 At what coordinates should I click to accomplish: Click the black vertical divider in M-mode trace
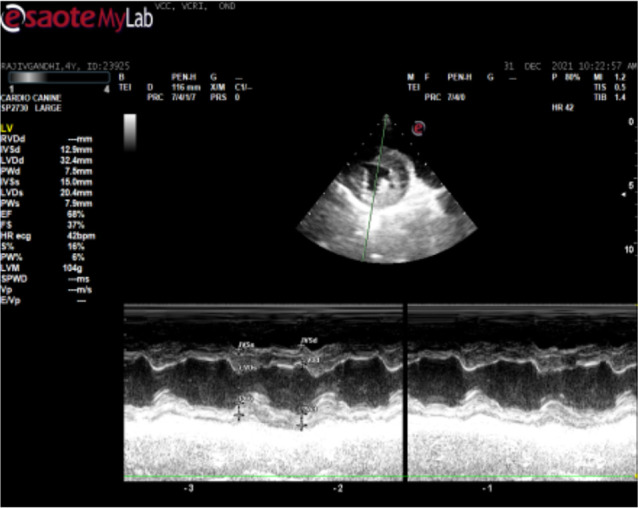[405, 392]
